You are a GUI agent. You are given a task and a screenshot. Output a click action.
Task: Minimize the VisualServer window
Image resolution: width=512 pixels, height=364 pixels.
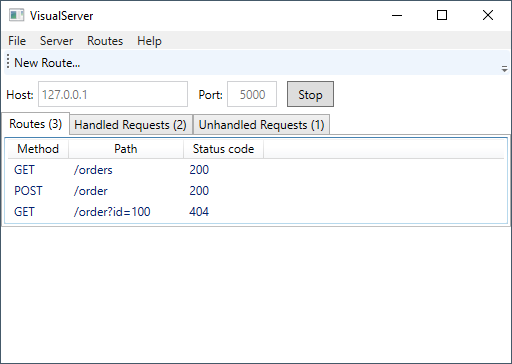coord(397,15)
